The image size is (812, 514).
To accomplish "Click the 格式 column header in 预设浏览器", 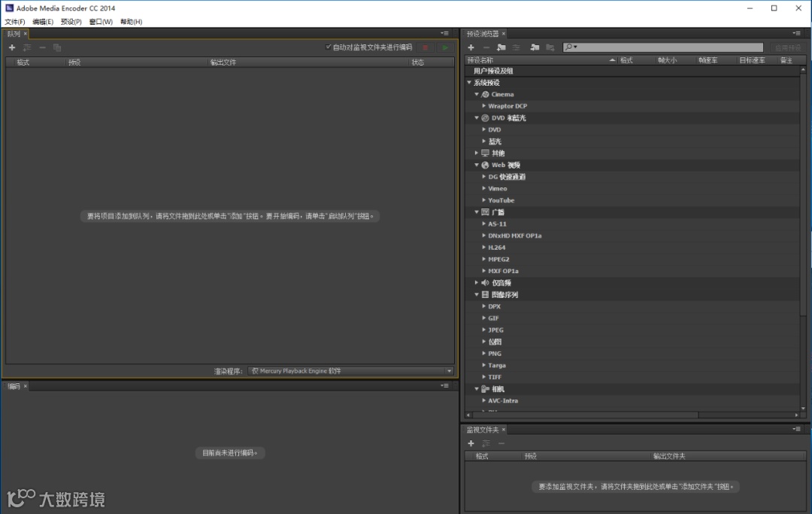I will (x=626, y=60).
